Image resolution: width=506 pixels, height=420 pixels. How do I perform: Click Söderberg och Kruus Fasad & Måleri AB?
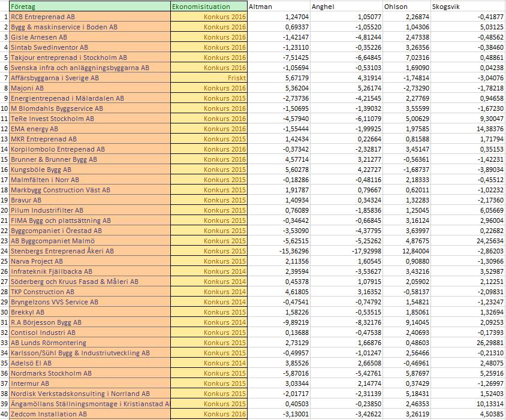pyautogui.click(x=90, y=282)
